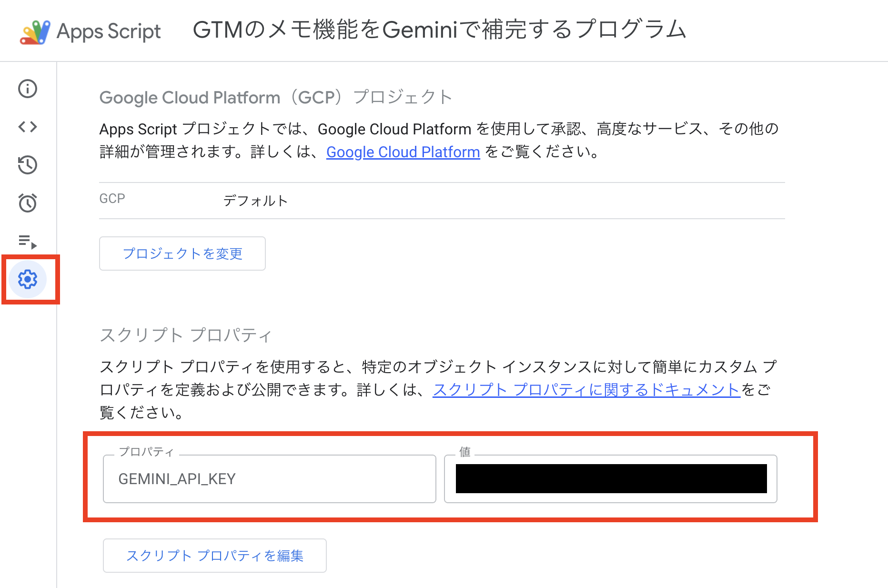Open the Executions list icon
The height and width of the screenshot is (588, 888).
(28, 242)
